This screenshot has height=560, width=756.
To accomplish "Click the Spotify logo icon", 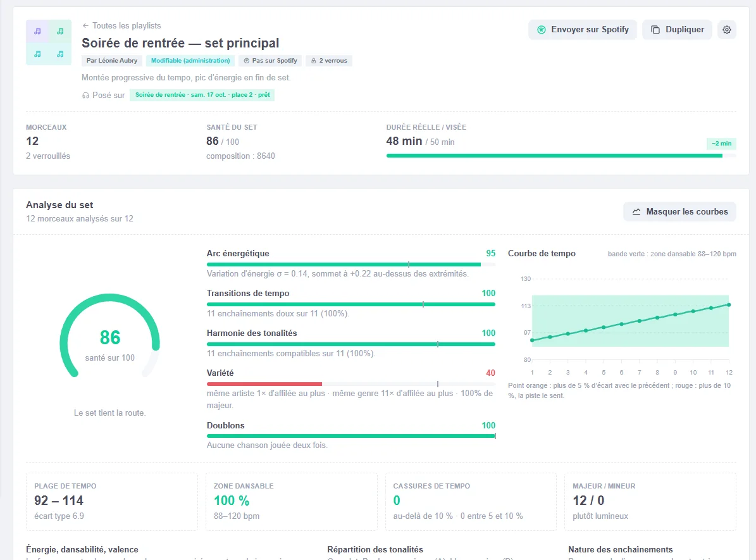I will pos(542,30).
